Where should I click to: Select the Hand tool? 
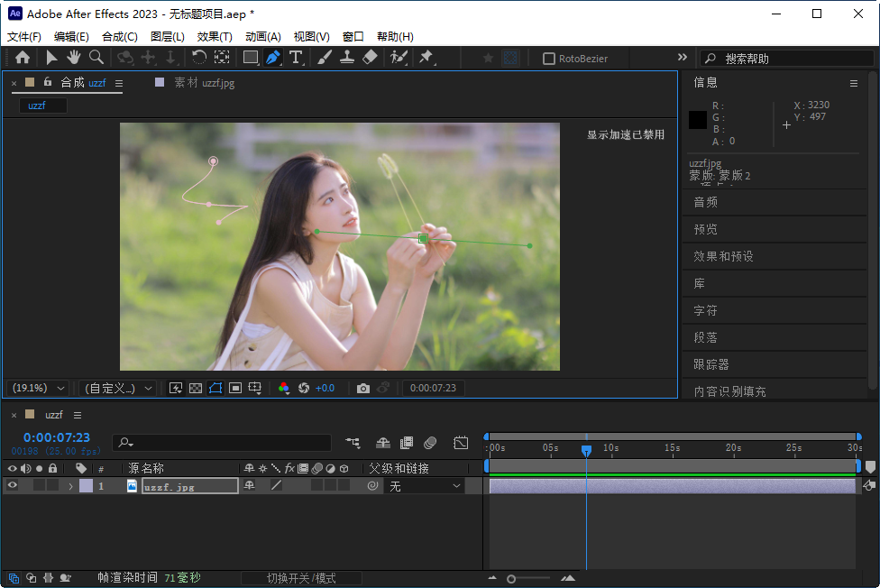[72, 58]
